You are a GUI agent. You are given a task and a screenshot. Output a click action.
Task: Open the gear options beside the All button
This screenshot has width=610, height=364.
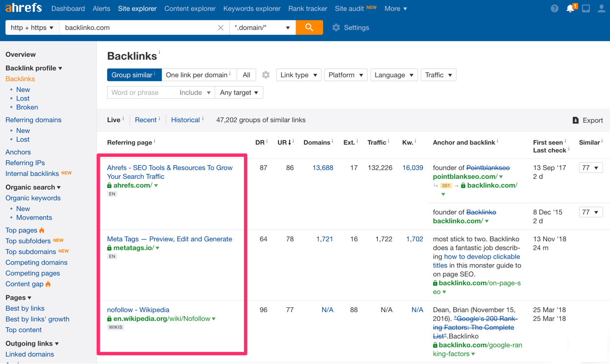pyautogui.click(x=265, y=75)
